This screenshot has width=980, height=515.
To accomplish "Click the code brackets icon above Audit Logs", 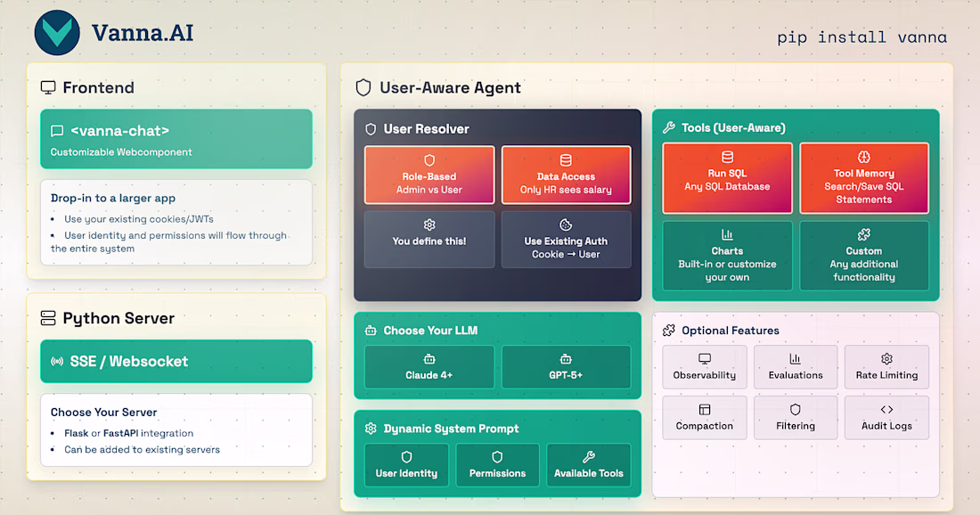I will click(x=886, y=409).
